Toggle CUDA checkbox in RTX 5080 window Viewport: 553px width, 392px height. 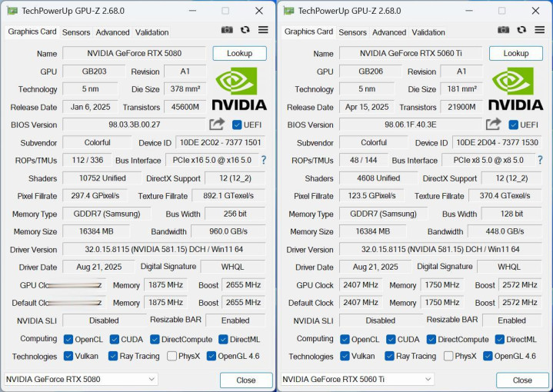click(115, 340)
